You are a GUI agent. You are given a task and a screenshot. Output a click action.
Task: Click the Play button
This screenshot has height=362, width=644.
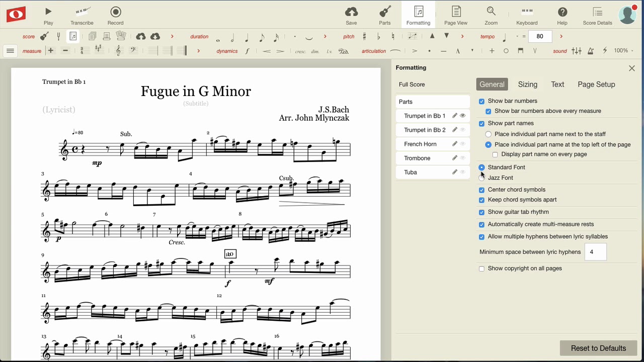[48, 15]
